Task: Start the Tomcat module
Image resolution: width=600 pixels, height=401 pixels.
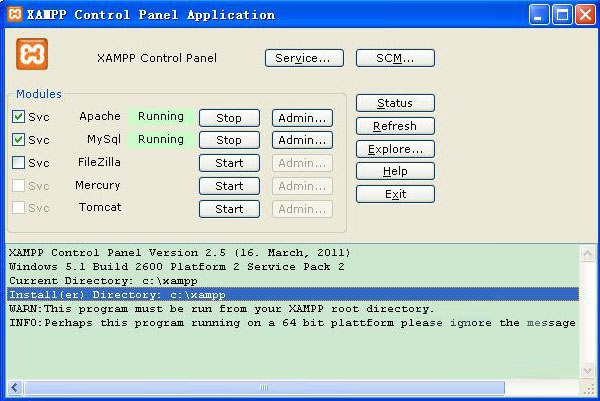Action: [x=229, y=209]
